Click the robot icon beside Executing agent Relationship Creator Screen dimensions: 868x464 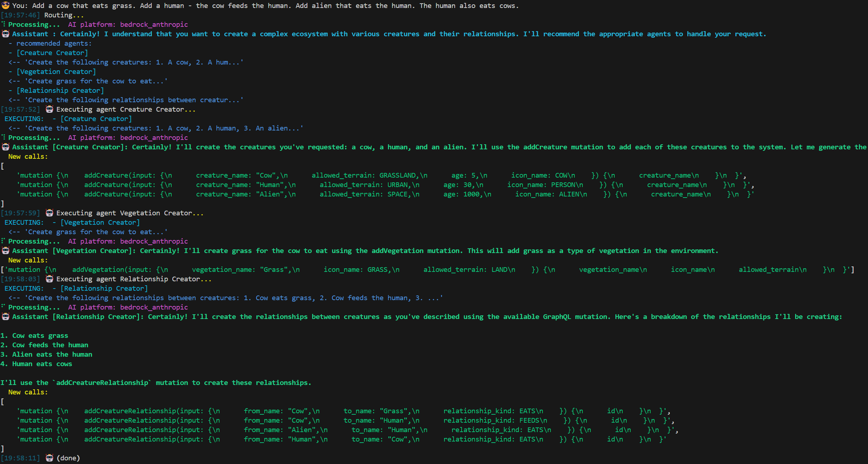coord(49,279)
